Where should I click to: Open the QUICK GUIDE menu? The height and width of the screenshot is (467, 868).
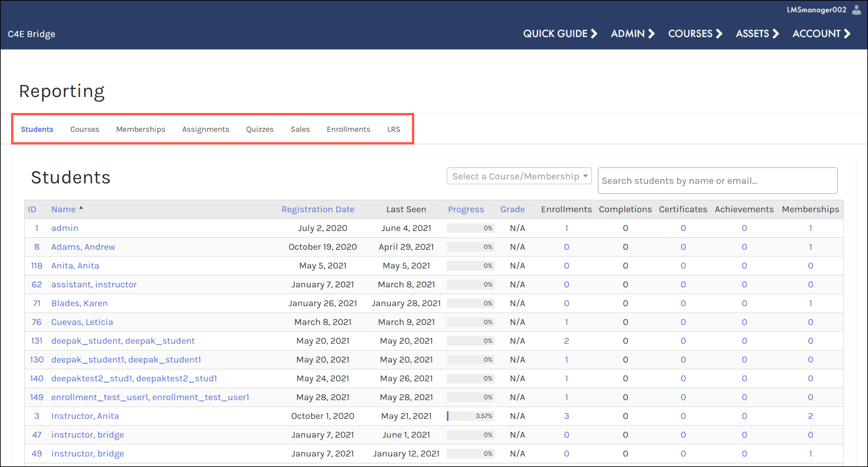click(560, 34)
